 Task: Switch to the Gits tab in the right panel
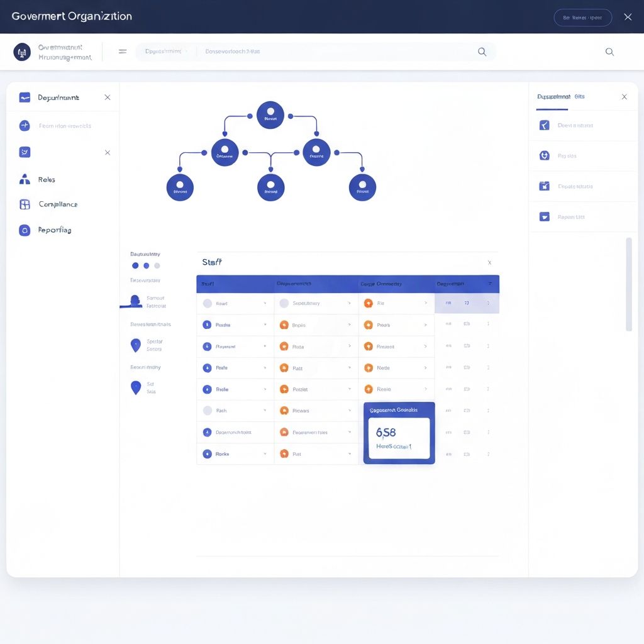(x=579, y=97)
